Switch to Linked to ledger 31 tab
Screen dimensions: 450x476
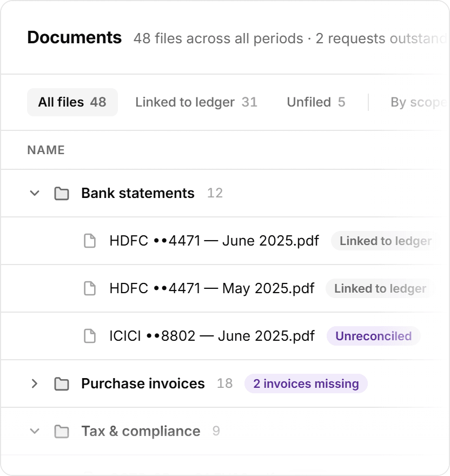tap(196, 102)
